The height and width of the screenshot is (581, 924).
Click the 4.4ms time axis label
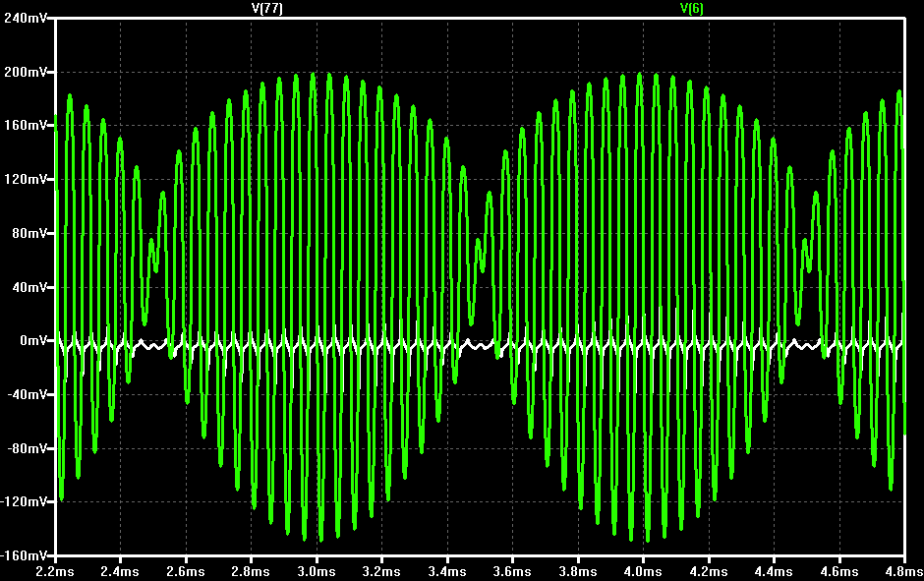click(x=774, y=571)
